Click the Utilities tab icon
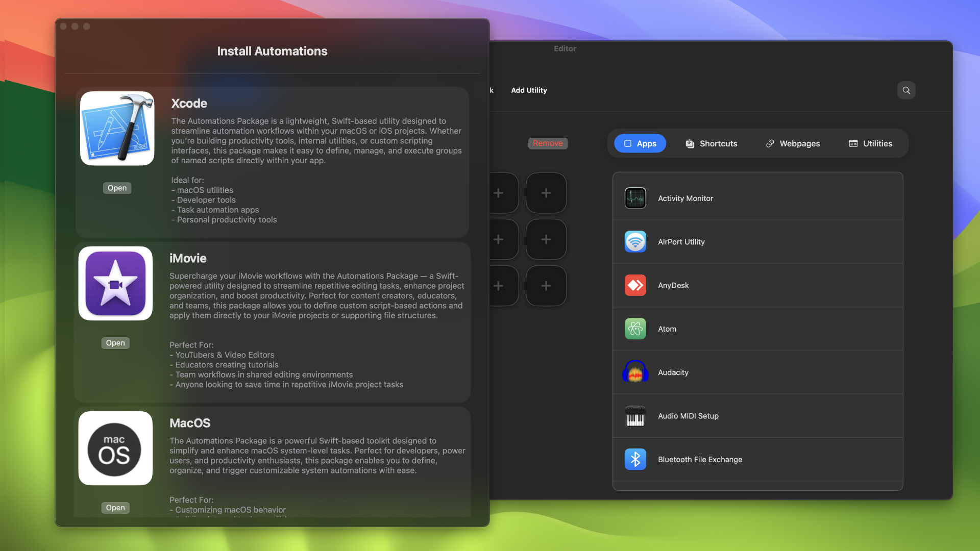 853,143
